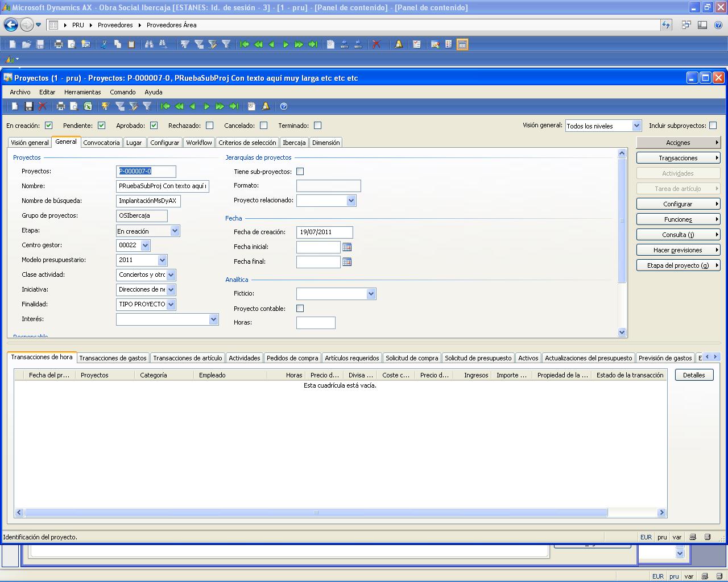728x582 pixels.
Task: Open the Transacciones de gastos tab
Action: coord(113,358)
